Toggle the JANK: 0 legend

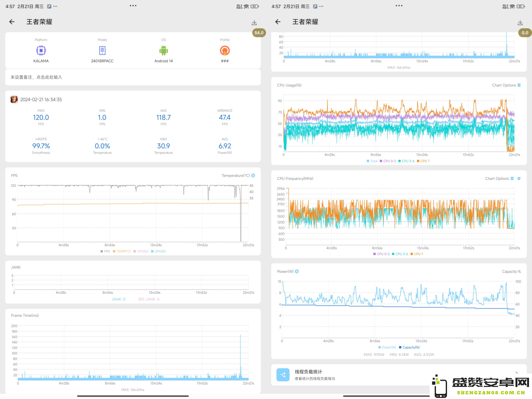tap(118, 299)
